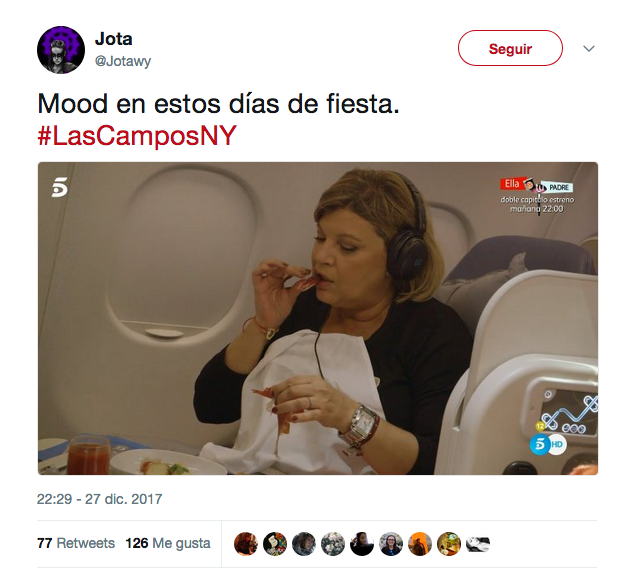Open the first liker's avatar

tap(246, 543)
